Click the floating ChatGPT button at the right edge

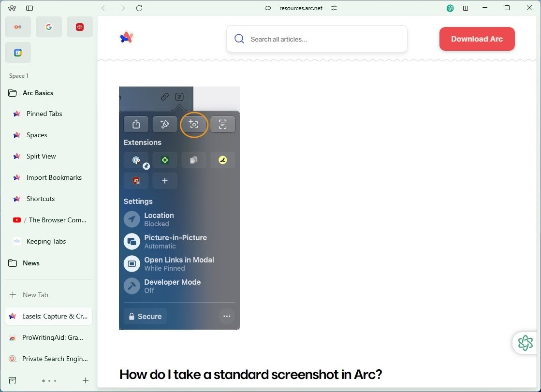[525, 343]
